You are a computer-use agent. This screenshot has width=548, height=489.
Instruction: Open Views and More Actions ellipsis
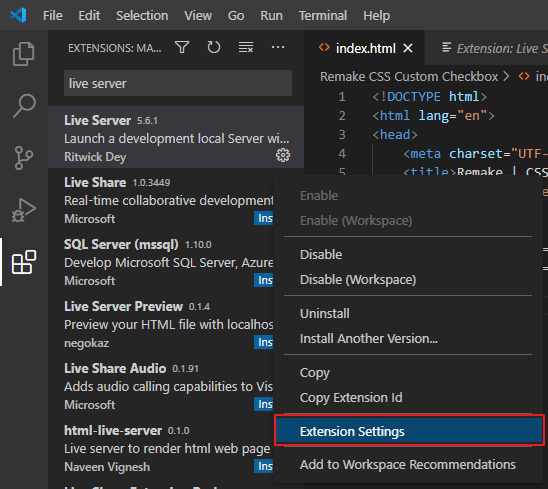point(278,47)
